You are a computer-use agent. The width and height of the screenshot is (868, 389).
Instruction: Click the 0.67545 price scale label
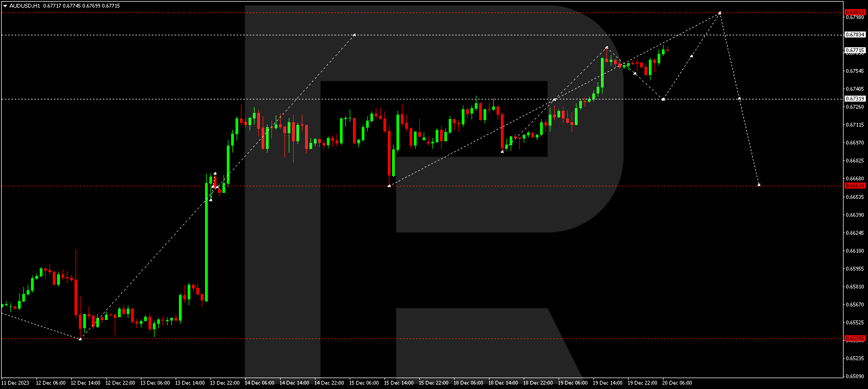pos(854,71)
